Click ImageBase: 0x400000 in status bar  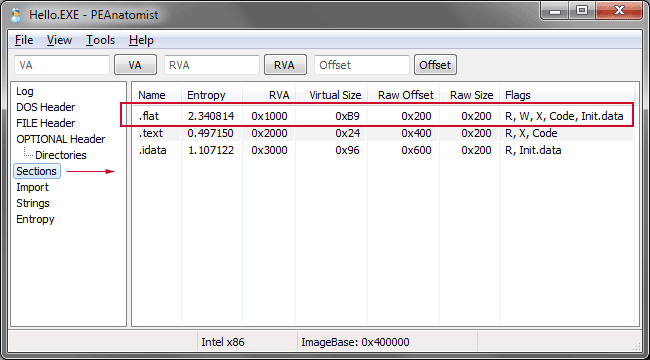tap(355, 342)
